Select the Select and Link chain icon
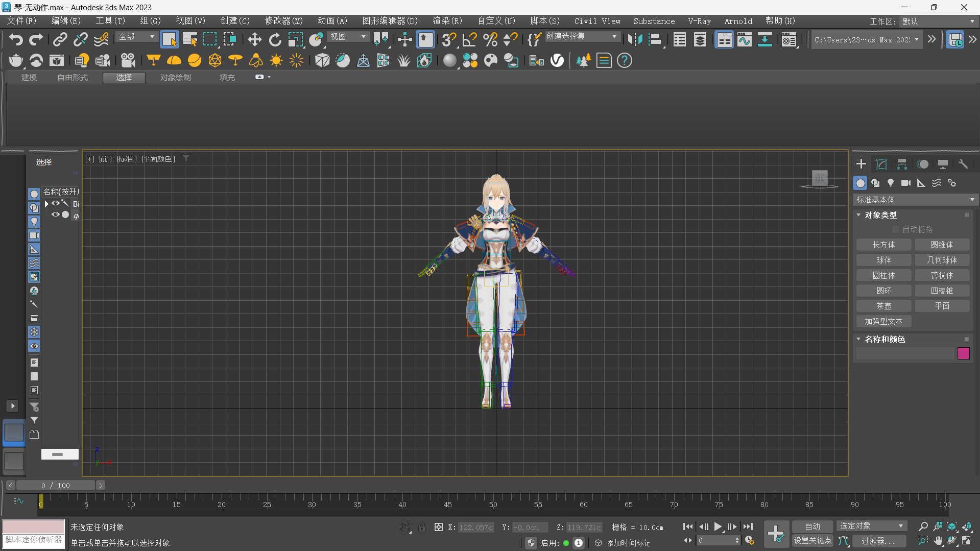 pyautogui.click(x=60, y=39)
